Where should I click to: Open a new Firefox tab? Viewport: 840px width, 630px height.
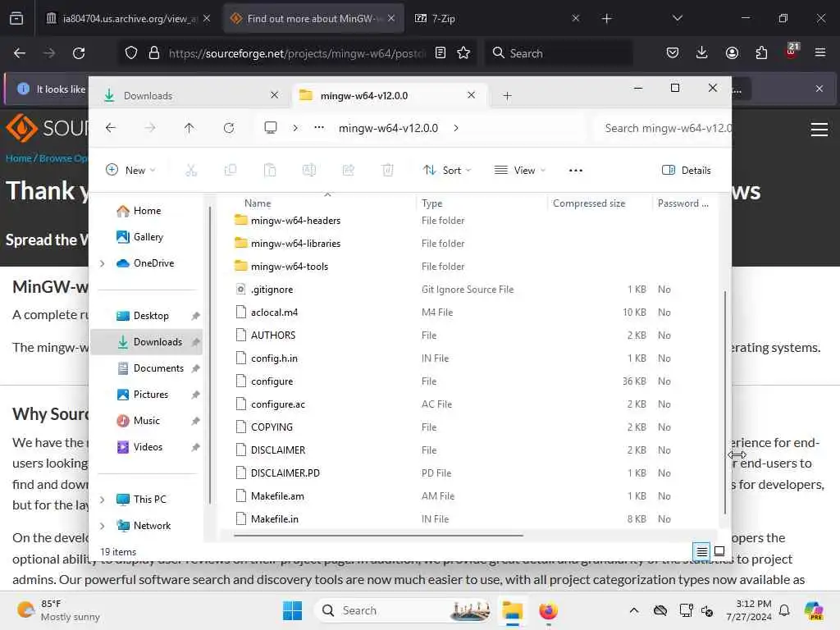click(606, 19)
